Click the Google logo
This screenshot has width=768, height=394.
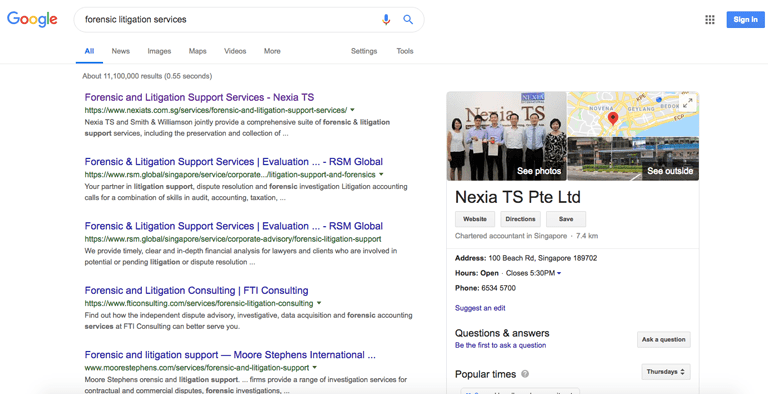[32, 19]
